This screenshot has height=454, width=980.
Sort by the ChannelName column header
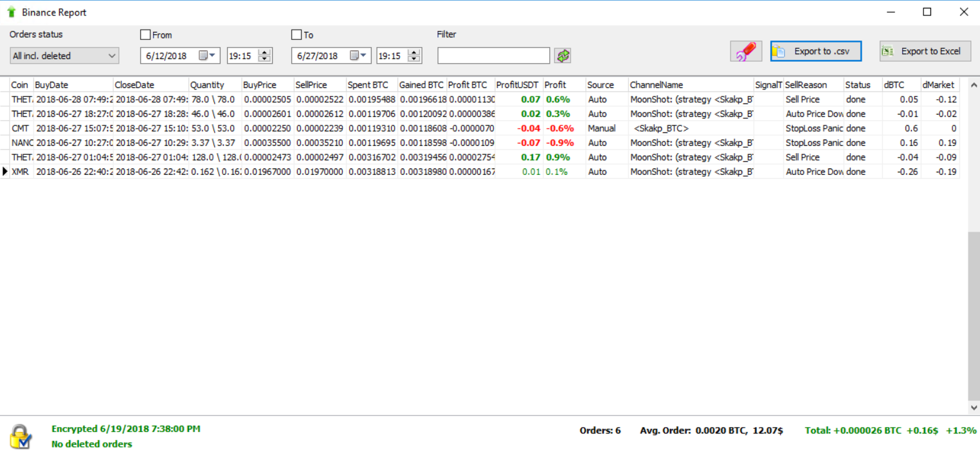[691, 85]
